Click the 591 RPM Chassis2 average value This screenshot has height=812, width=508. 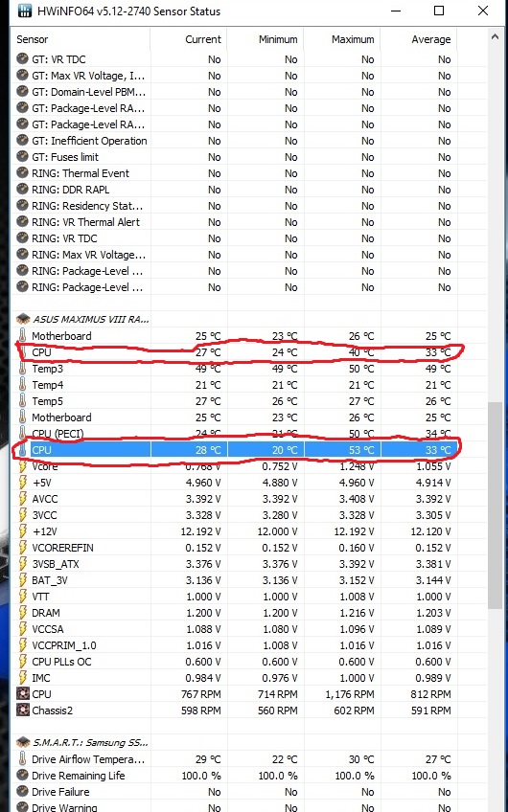[429, 710]
